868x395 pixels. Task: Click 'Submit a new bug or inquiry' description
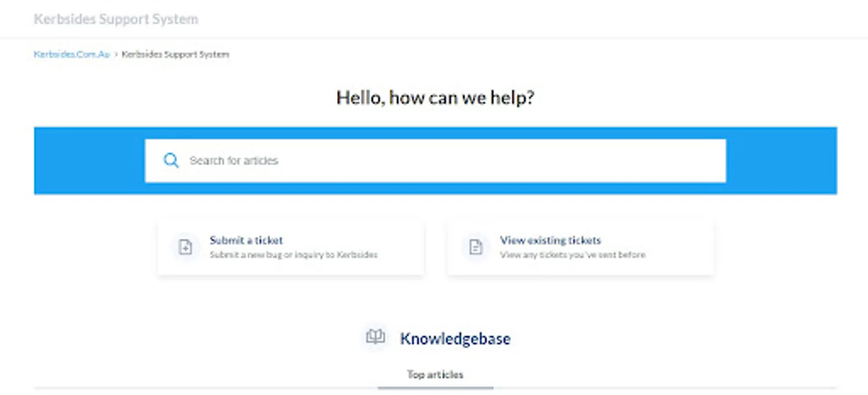click(293, 255)
